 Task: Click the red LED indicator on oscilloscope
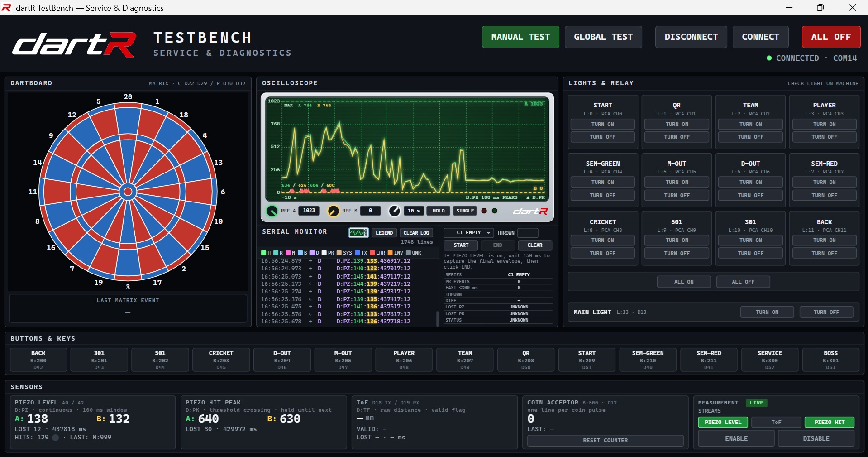(x=484, y=211)
